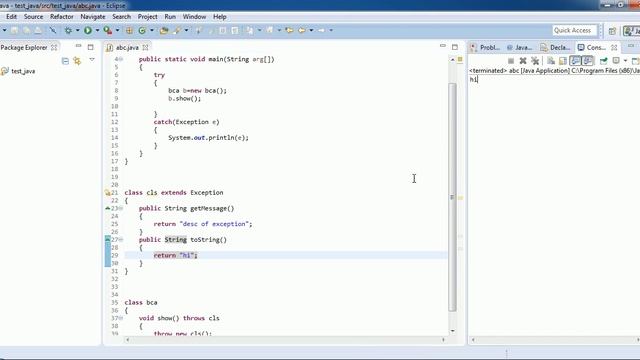Collapse the getMessage method fold marker at line 23

[121, 208]
